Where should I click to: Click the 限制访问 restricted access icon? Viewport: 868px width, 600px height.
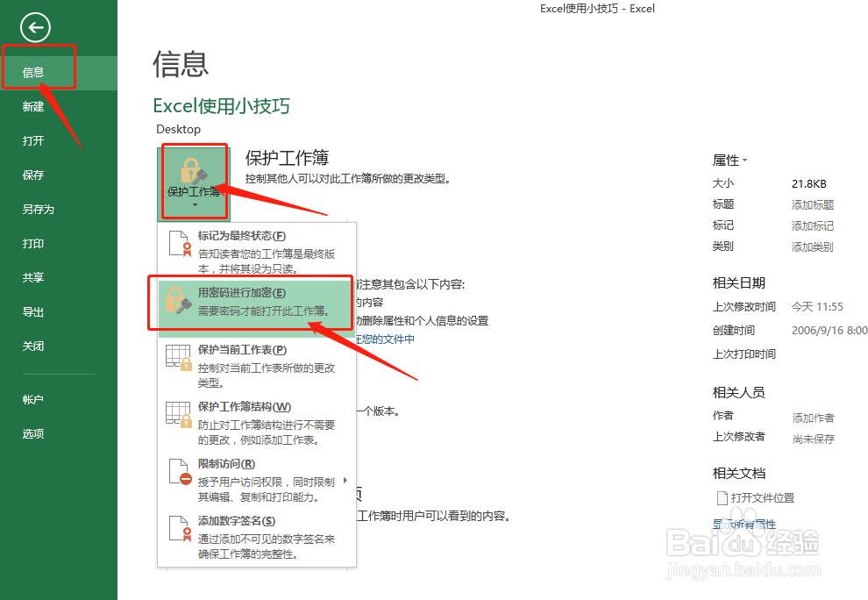tap(178, 472)
